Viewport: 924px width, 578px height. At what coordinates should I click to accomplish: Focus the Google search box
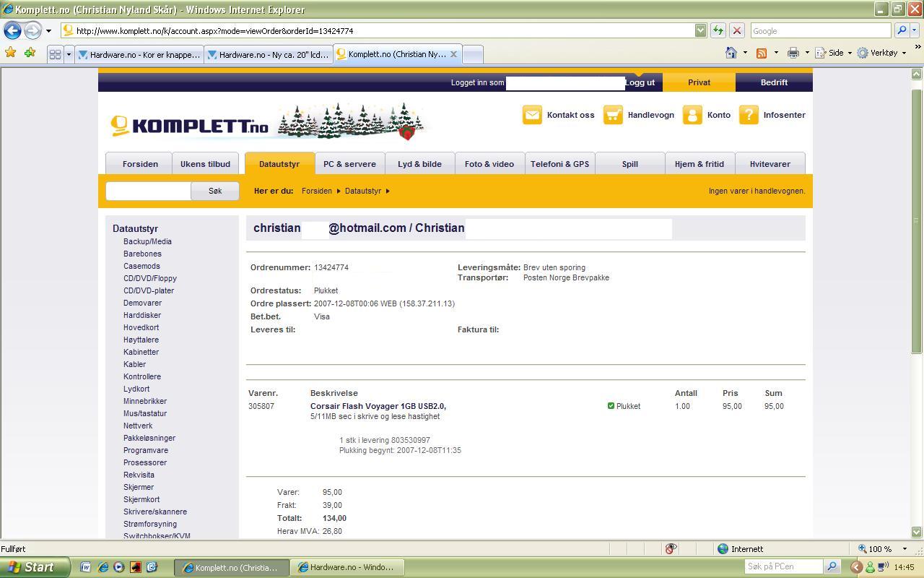tap(820, 30)
